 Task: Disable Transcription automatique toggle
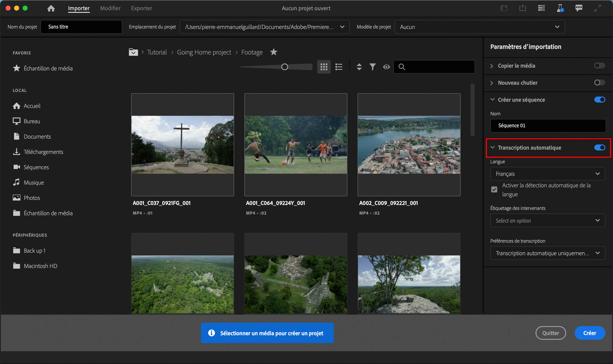600,148
